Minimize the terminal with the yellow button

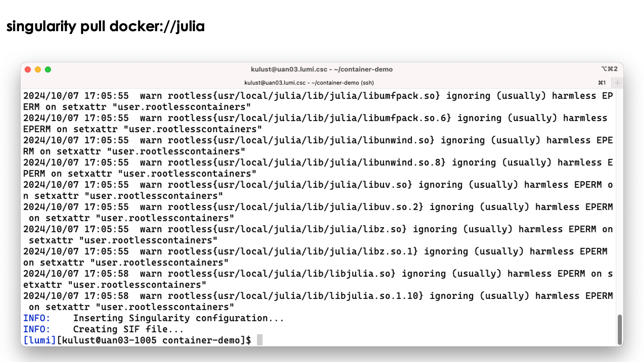tap(38, 69)
